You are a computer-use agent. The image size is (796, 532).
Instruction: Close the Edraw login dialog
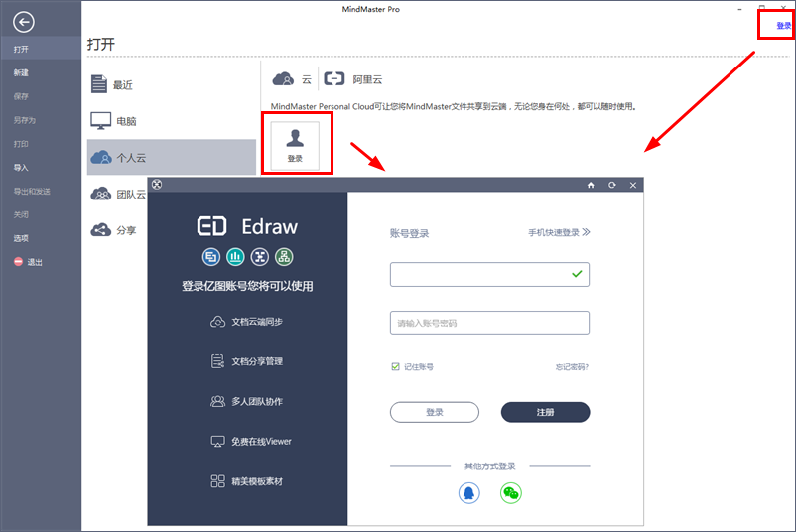[x=633, y=185]
